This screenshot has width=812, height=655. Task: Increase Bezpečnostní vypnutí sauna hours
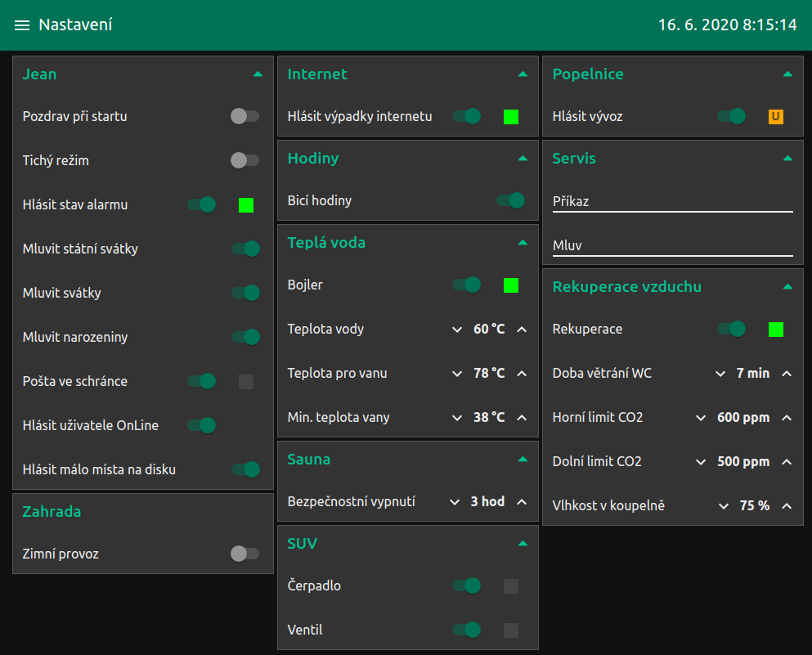(522, 502)
